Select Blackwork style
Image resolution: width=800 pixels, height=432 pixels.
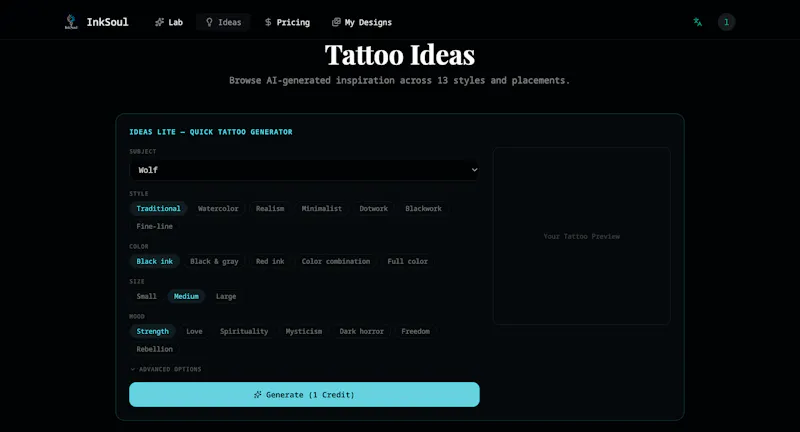423,209
